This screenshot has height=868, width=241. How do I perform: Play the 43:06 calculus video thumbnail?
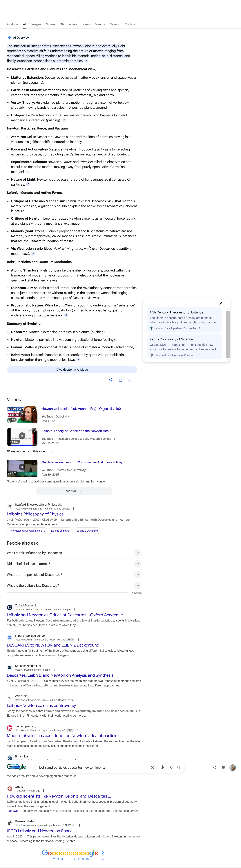click(x=22, y=468)
